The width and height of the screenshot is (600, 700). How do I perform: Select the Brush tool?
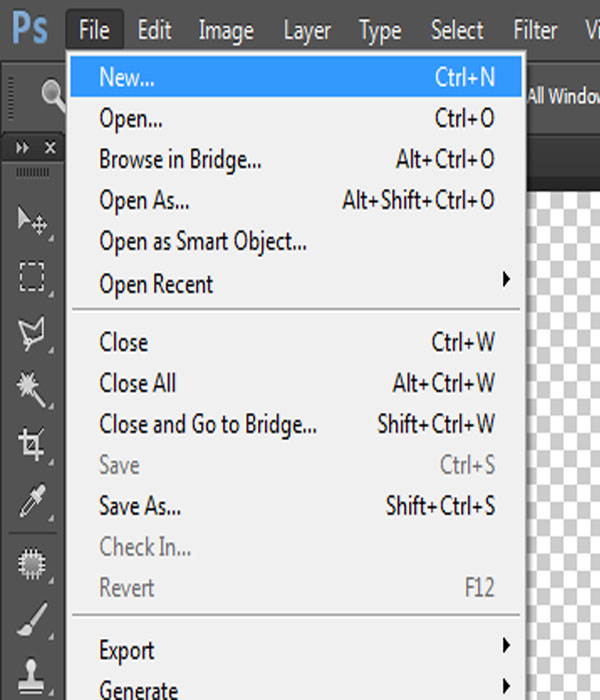coord(32,617)
